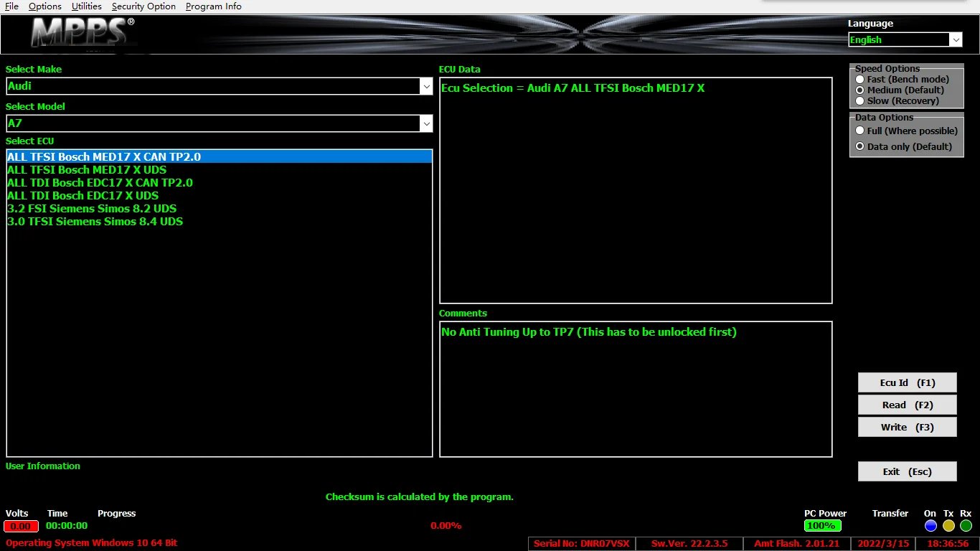This screenshot has width=980, height=551.
Task: Click the Serial No DNR07VSX status field
Action: (581, 543)
